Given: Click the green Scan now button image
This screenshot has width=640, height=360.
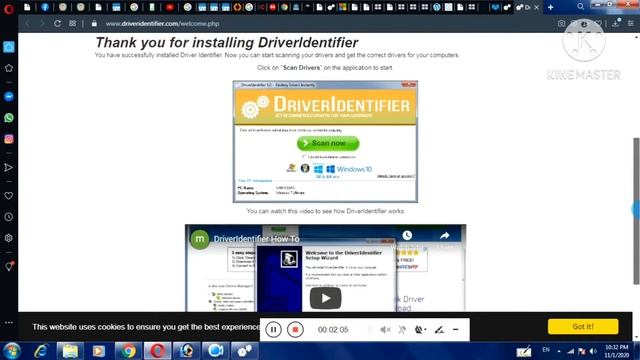Looking at the screenshot, I should pyautogui.click(x=328, y=143).
